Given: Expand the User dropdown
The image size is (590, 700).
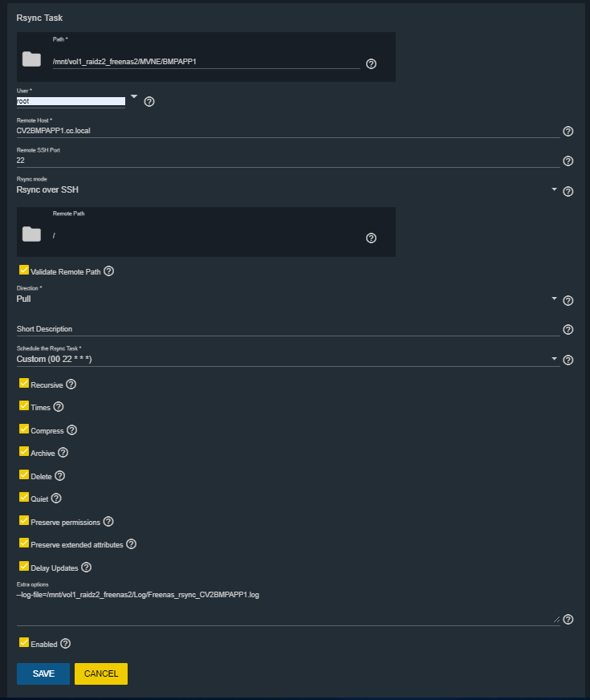Looking at the screenshot, I should [x=134, y=97].
